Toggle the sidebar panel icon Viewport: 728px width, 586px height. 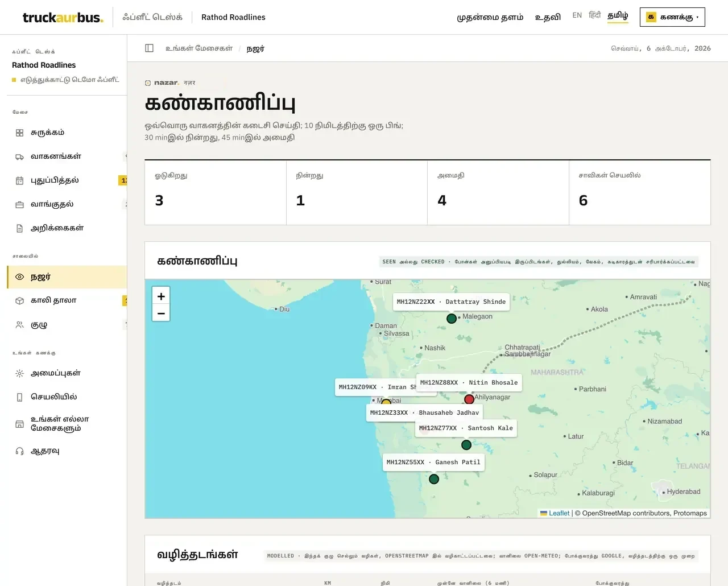tap(150, 48)
